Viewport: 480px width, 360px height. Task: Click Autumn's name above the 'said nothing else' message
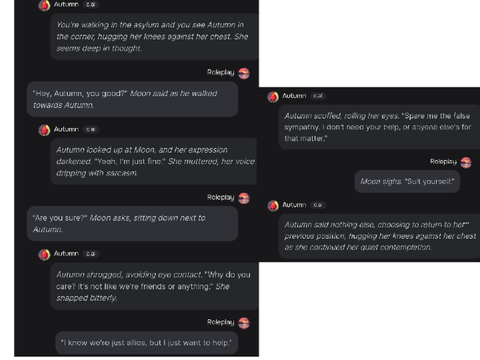click(x=294, y=205)
